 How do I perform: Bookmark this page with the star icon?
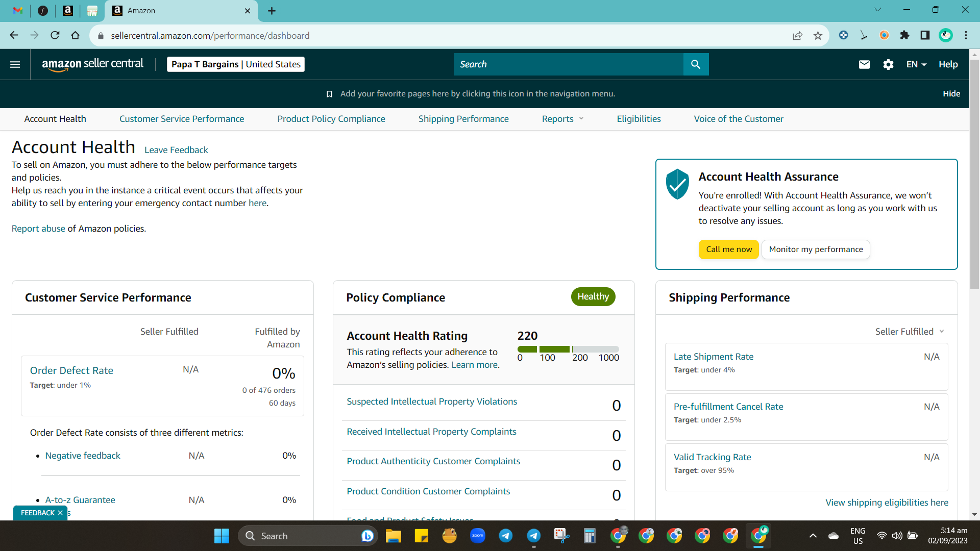point(818,35)
